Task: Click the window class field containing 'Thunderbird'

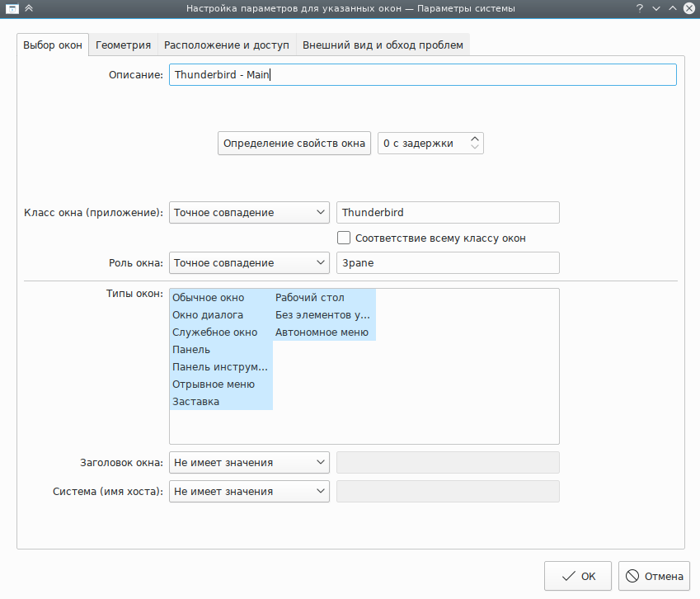Action: (448, 213)
